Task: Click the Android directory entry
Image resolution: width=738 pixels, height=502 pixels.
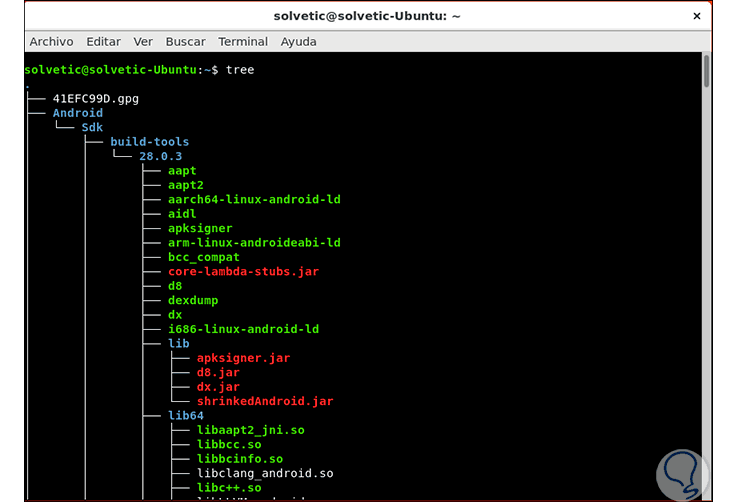Action: 78,113
